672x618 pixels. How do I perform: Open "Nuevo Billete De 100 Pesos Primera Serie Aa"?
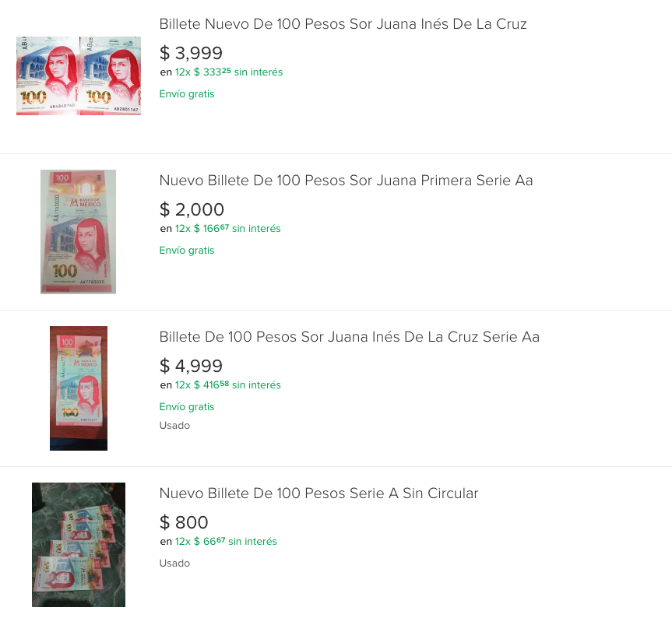346,181
